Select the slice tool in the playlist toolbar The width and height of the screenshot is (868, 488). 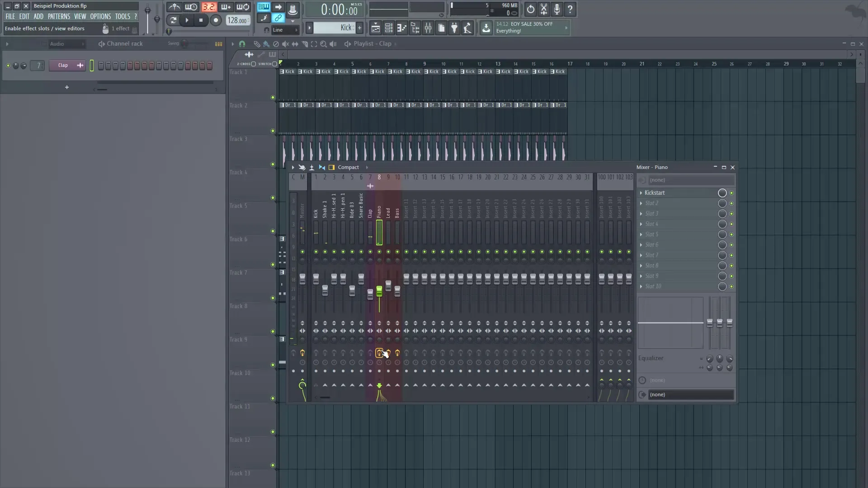click(x=306, y=44)
